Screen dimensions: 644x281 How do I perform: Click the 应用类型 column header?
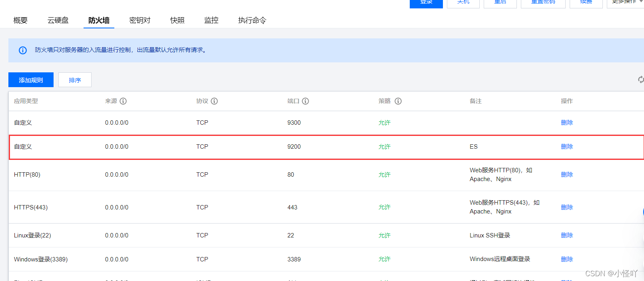click(26, 101)
